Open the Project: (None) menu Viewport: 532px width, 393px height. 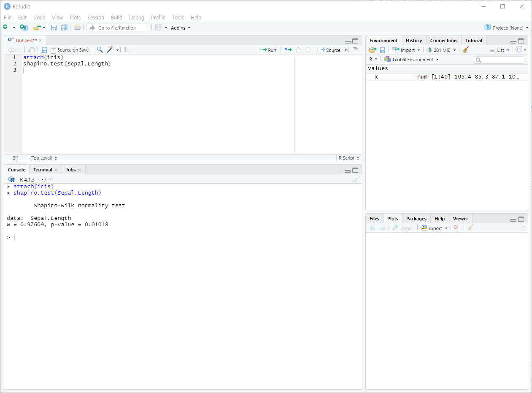click(506, 28)
